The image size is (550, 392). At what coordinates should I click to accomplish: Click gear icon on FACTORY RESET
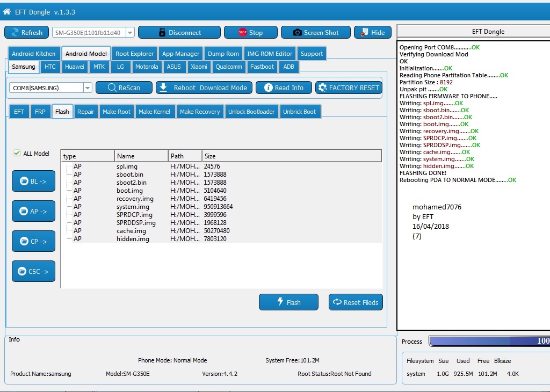[x=323, y=88]
